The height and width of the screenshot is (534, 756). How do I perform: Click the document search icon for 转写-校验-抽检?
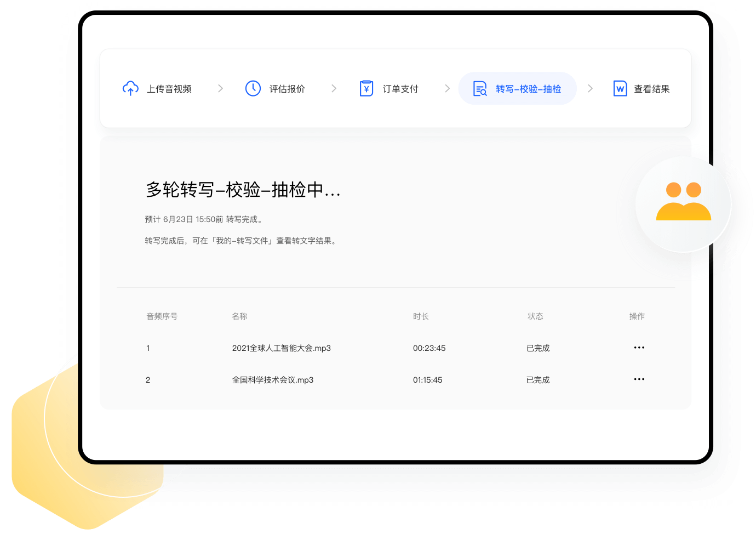point(480,88)
